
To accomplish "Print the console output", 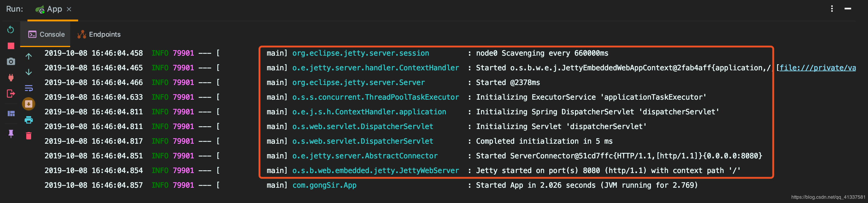I will point(29,120).
